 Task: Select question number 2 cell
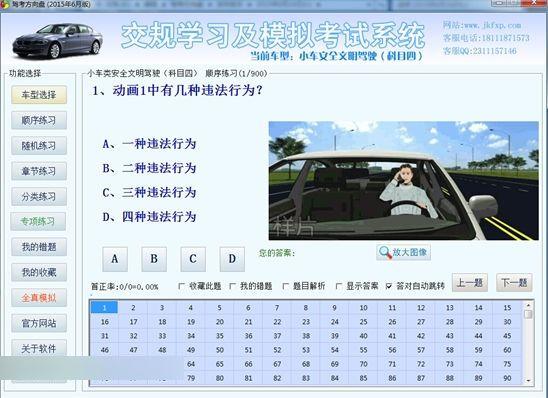pyautogui.click(x=133, y=307)
